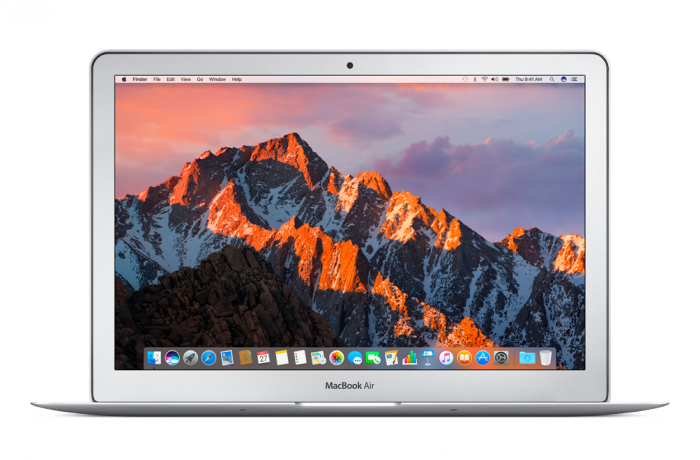This screenshot has height=460, width=700.
Task: Open Calendar icon showing 27
Action: (x=263, y=358)
